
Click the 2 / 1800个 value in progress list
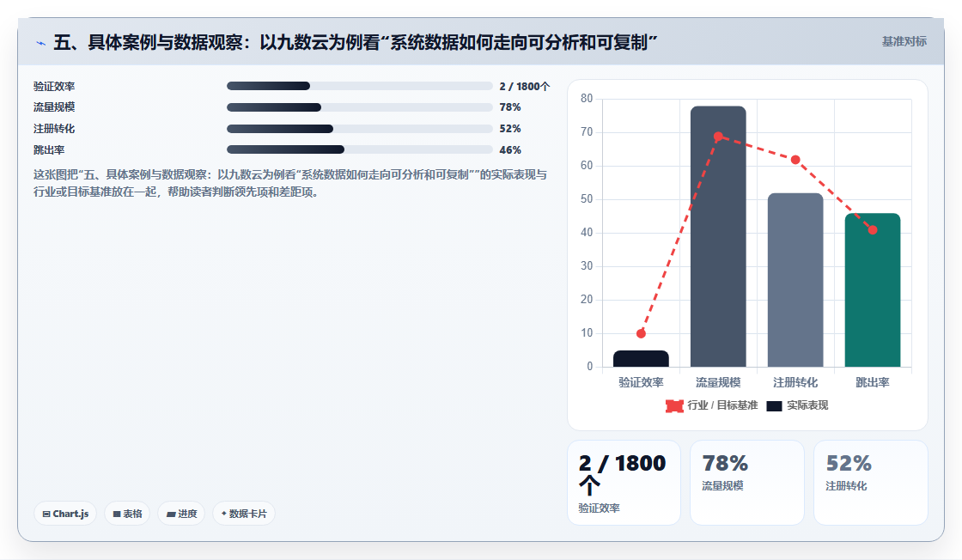pyautogui.click(x=525, y=87)
